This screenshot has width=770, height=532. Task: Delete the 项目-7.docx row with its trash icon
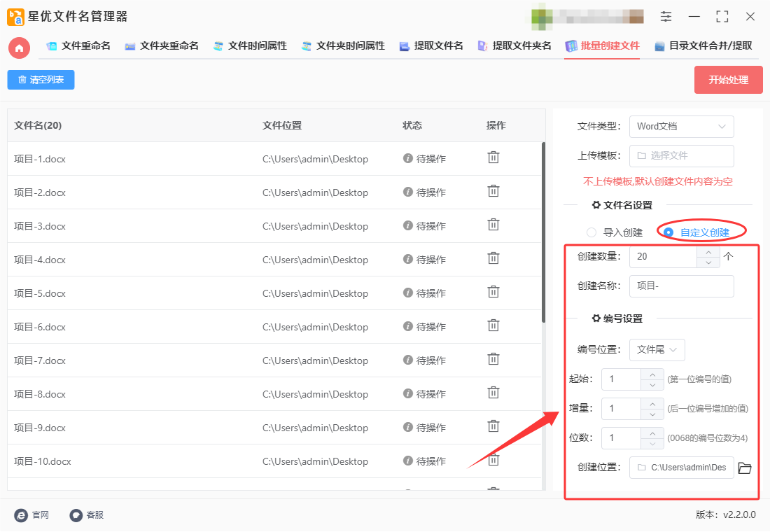pyautogui.click(x=493, y=360)
